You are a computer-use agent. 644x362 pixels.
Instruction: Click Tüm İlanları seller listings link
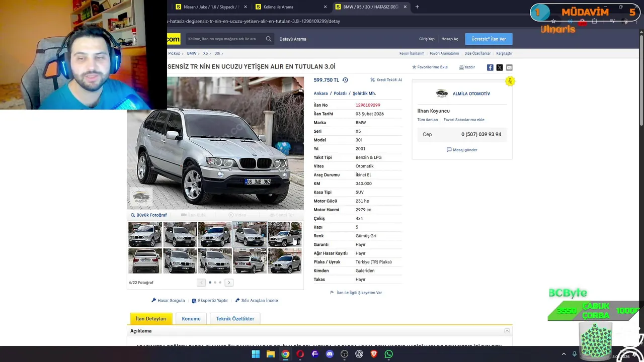427,120
